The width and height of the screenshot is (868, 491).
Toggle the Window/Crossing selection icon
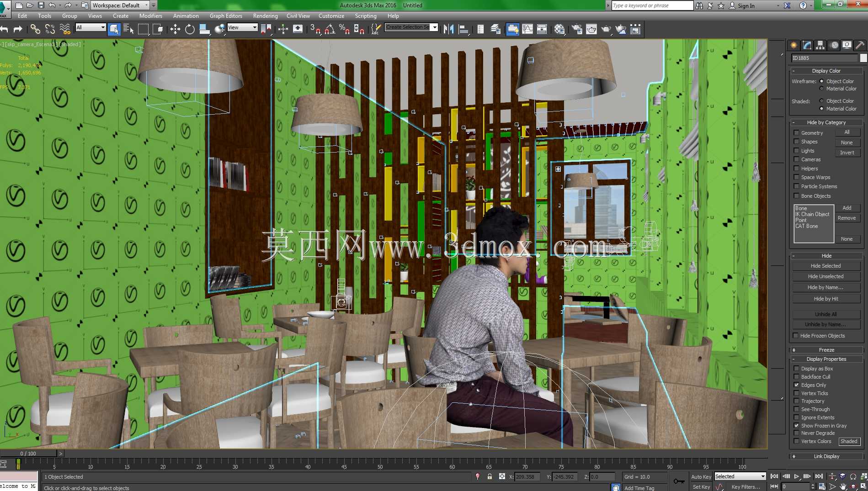158,29
